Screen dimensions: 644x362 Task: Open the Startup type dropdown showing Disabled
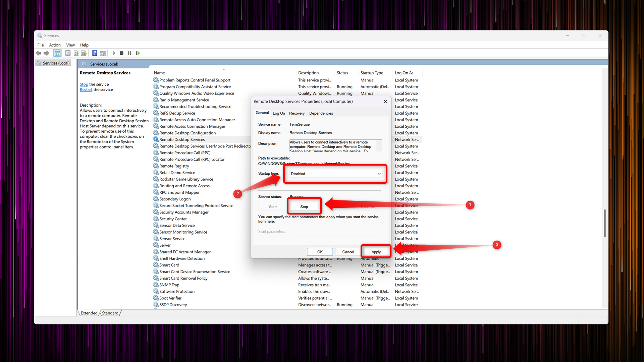pos(335,174)
